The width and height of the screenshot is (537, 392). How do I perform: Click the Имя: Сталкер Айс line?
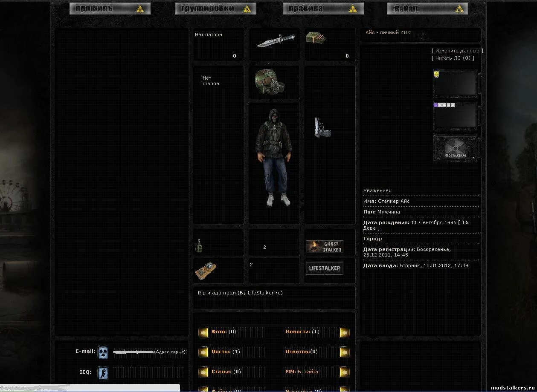point(386,201)
